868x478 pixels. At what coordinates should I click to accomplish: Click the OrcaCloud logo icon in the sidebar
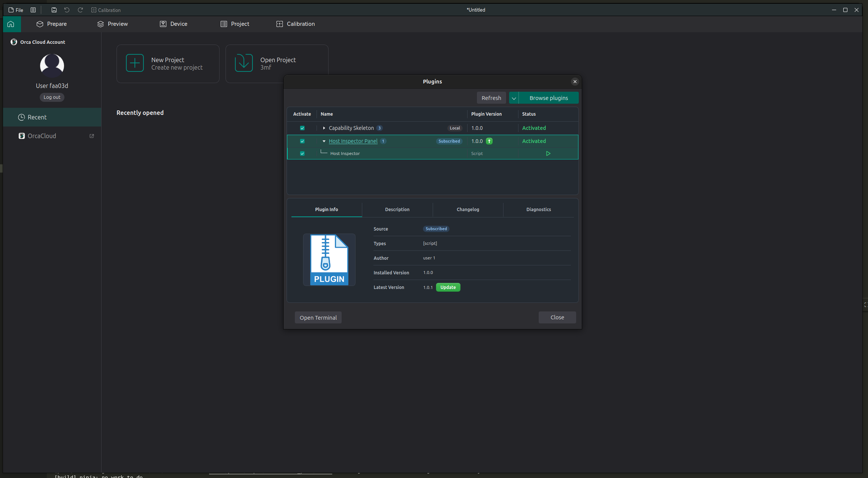pos(22,136)
